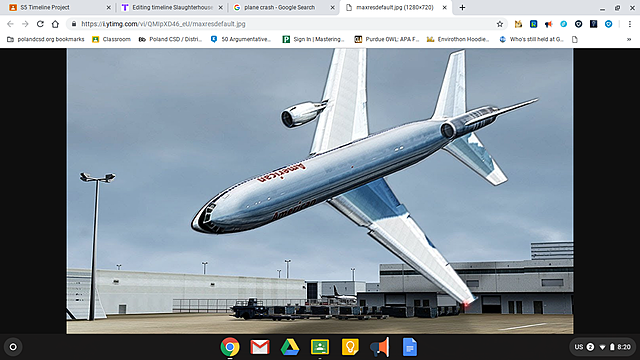Close the Editing timeline tab
The width and height of the screenshot is (640, 360).
pos(220,7)
